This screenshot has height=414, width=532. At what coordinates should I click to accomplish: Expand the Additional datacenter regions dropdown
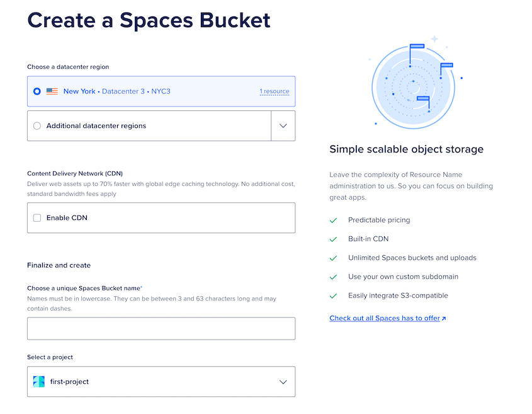click(282, 125)
